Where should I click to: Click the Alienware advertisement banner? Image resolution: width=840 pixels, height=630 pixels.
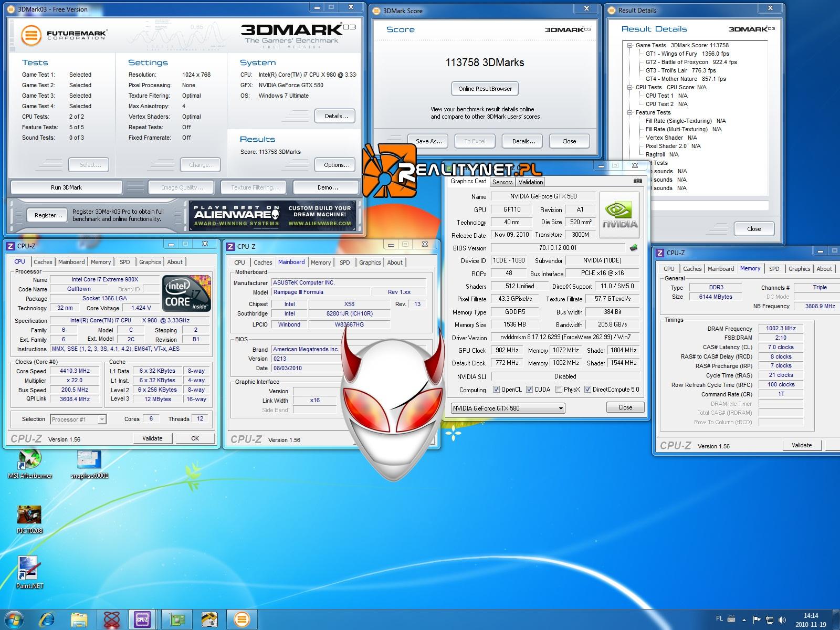point(272,216)
